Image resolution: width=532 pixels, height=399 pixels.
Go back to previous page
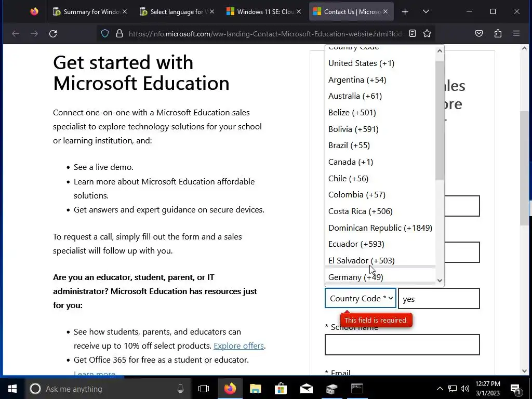coord(16,34)
